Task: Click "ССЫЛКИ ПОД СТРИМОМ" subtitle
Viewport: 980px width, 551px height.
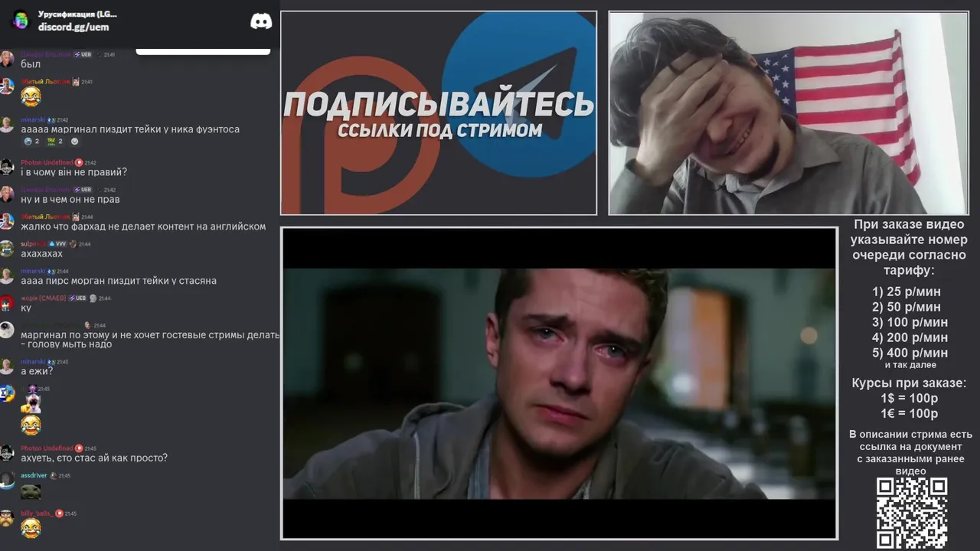Action: pos(439,130)
